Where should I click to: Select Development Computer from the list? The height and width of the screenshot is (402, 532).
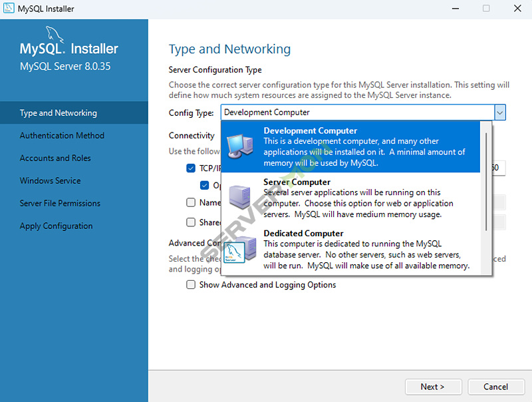pos(350,146)
